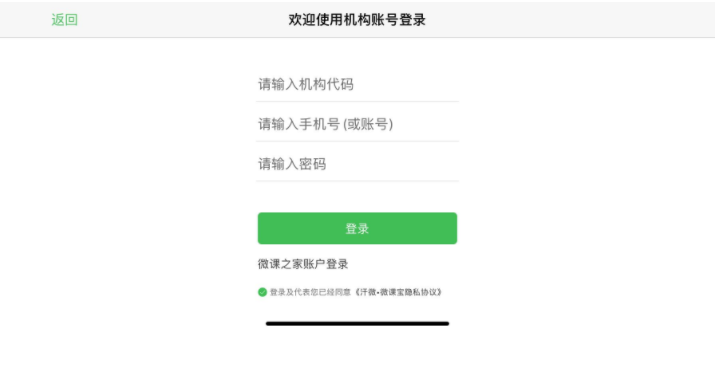Click the 请输入机构代码 input field
Viewport: 715px width, 383px height.
tap(357, 84)
